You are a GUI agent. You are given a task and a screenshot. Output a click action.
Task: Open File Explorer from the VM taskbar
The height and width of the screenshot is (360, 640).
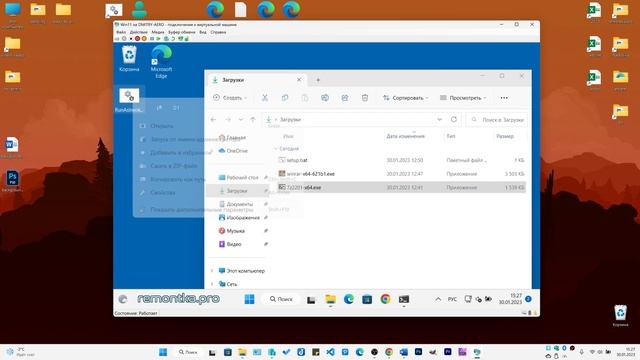point(330,299)
